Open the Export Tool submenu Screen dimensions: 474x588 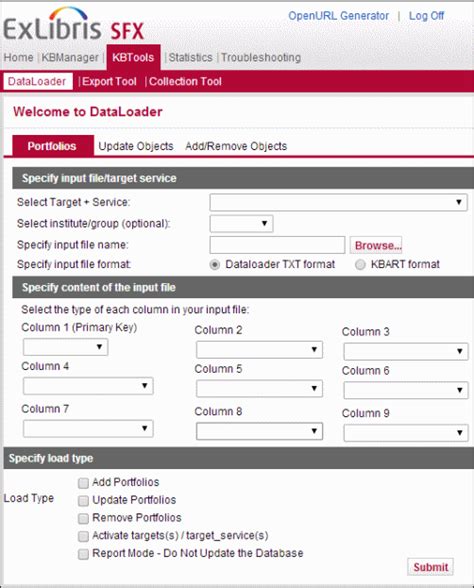pyautogui.click(x=109, y=81)
